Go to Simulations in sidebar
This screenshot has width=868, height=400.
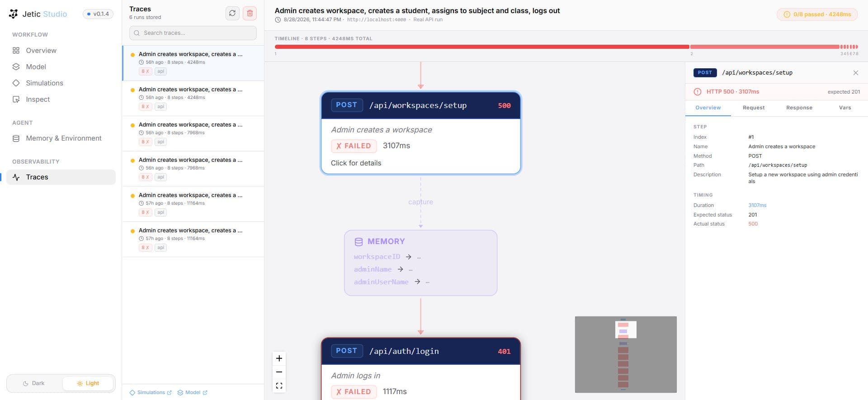61,83
